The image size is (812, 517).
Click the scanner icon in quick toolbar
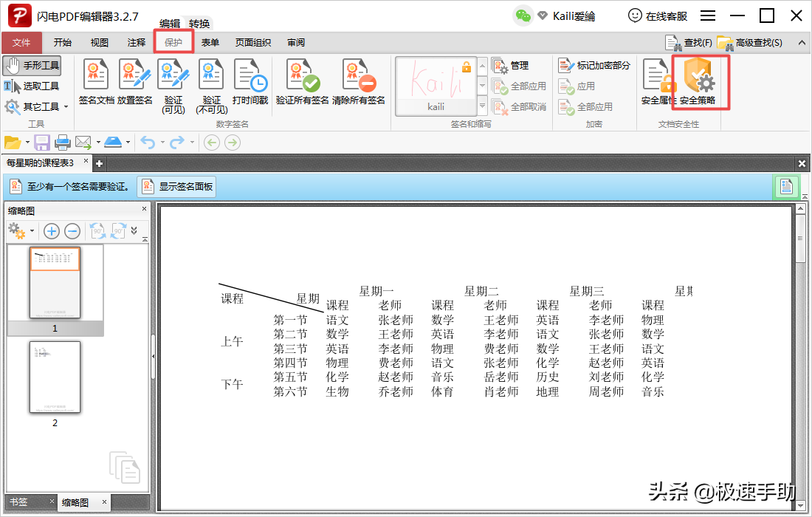[x=113, y=142]
